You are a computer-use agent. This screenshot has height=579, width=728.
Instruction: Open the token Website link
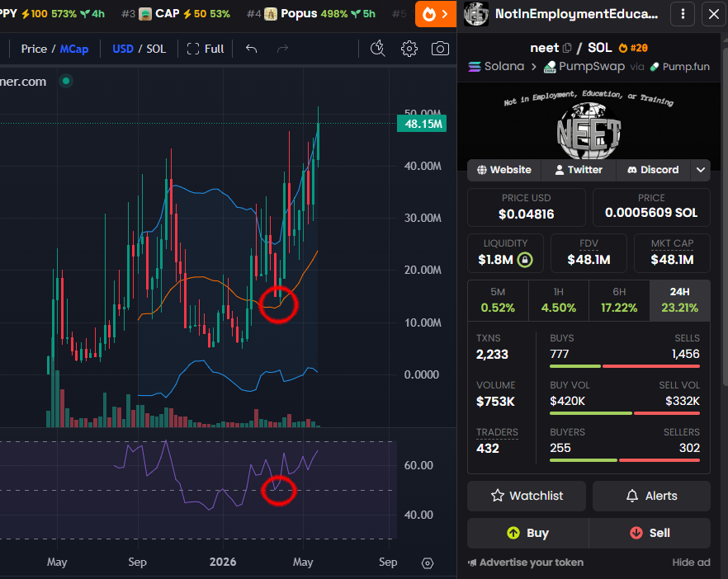coord(504,170)
